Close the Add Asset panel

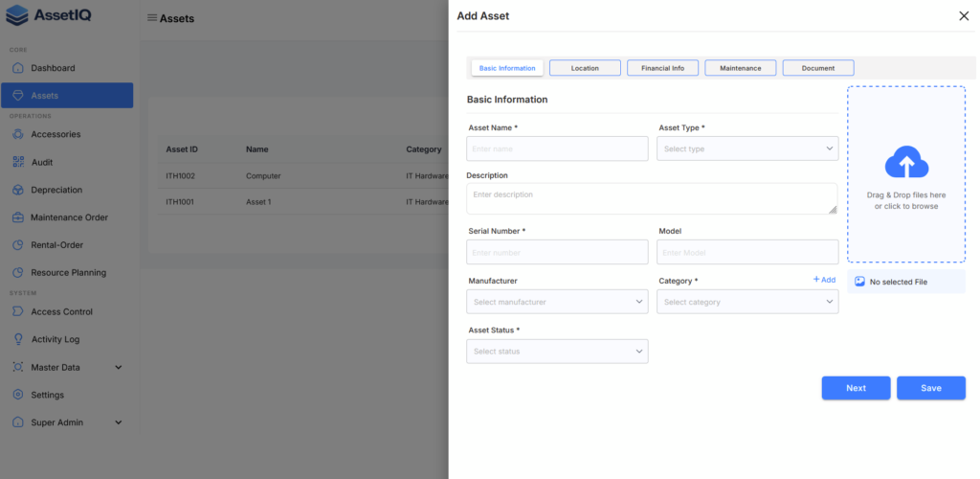pyautogui.click(x=964, y=16)
